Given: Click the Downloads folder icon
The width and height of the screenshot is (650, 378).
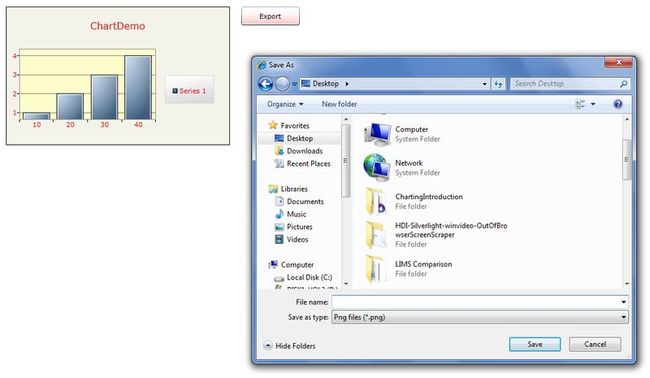Looking at the screenshot, I should pyautogui.click(x=279, y=151).
